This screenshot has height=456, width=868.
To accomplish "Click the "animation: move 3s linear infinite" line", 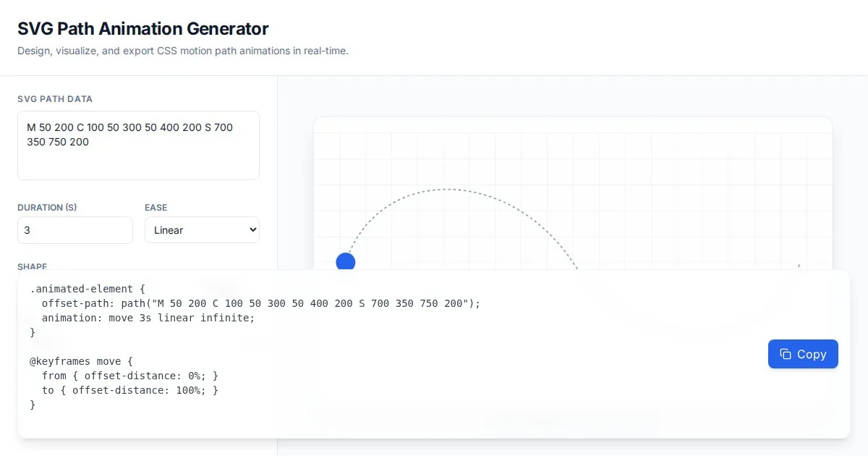I will tap(148, 318).
